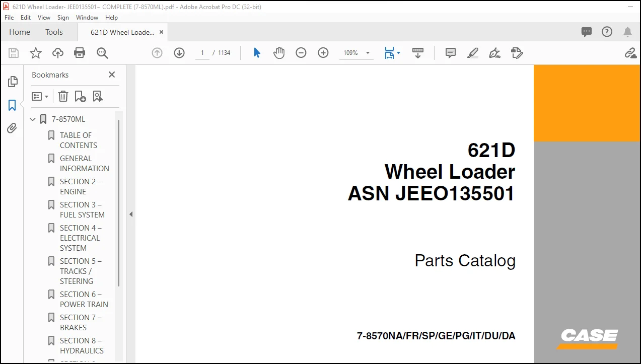Switch to the Tools tab
The image size is (641, 364).
pos(54,32)
